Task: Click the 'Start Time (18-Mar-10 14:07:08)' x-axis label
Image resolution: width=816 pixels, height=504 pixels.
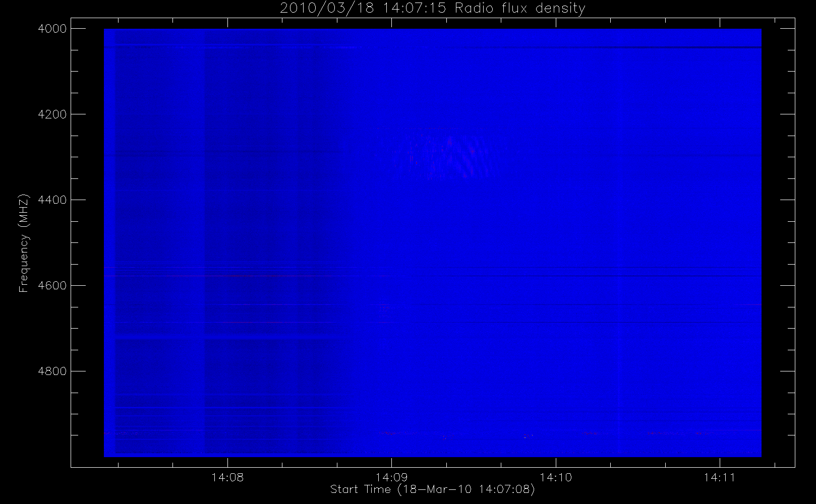Action: [432, 489]
